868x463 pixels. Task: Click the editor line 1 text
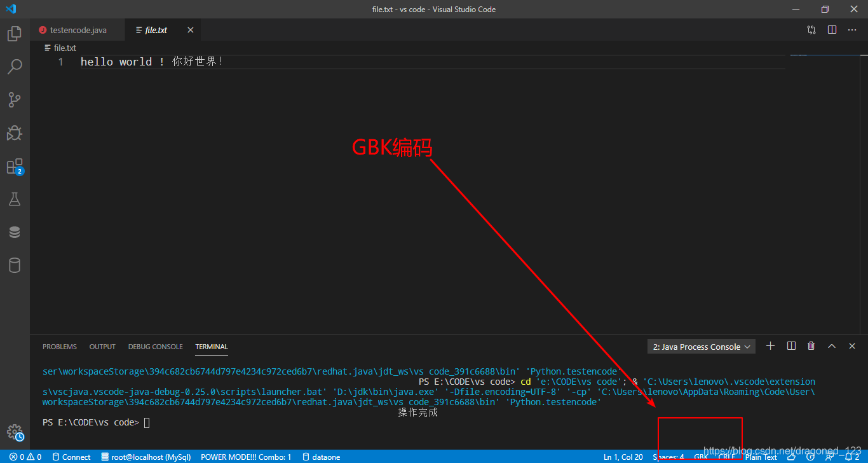click(x=152, y=62)
